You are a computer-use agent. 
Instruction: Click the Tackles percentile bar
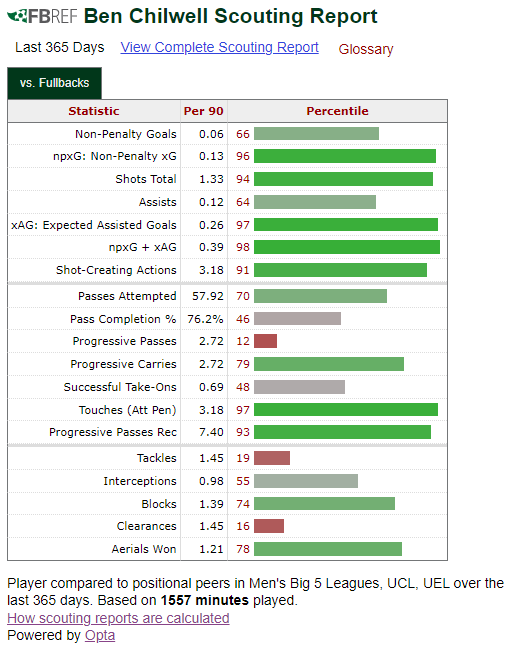272,458
